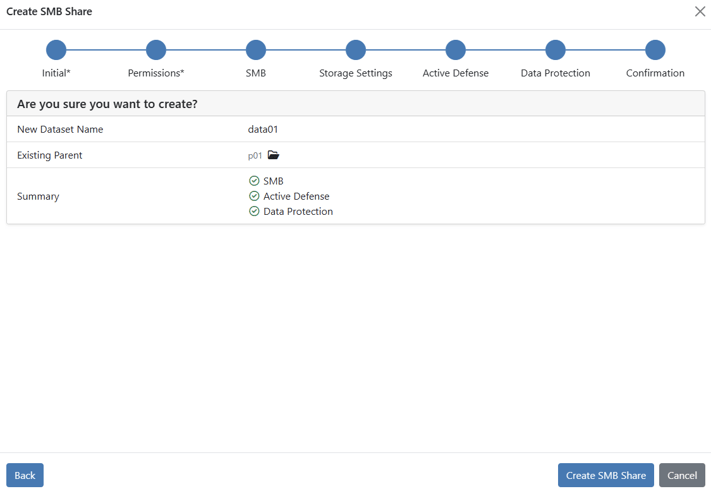Click the data01 dataset name value

[263, 129]
